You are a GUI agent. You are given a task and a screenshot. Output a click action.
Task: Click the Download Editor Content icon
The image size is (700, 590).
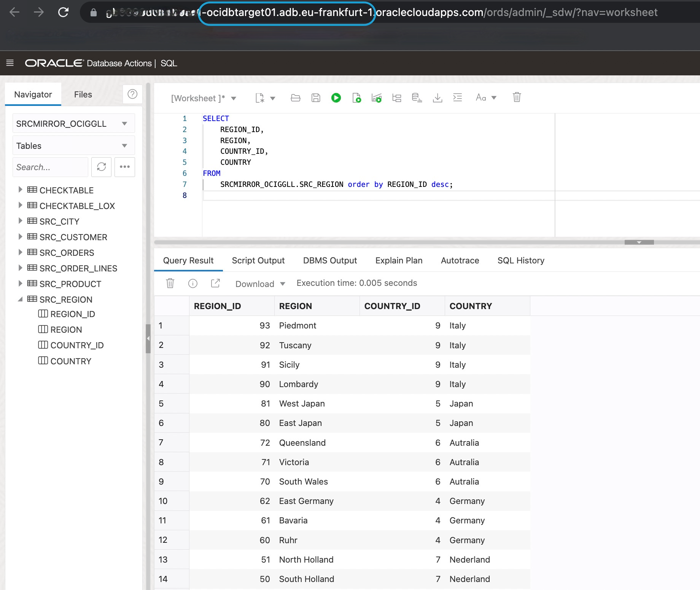click(437, 98)
